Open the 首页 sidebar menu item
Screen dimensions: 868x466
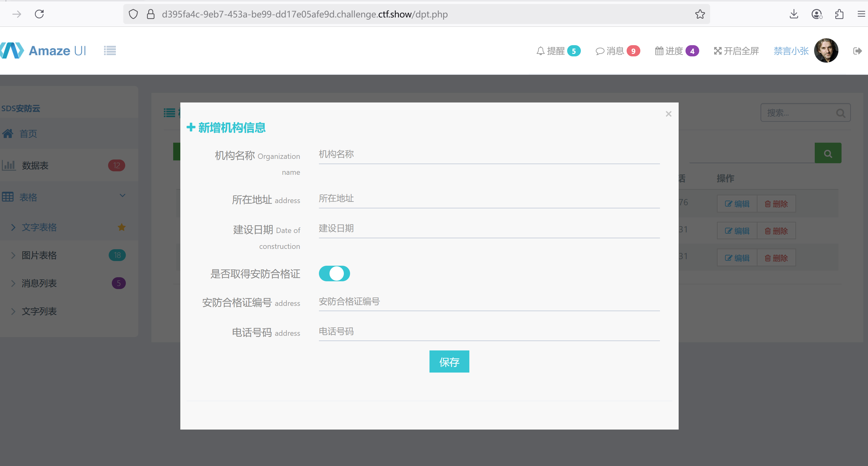pyautogui.click(x=28, y=133)
